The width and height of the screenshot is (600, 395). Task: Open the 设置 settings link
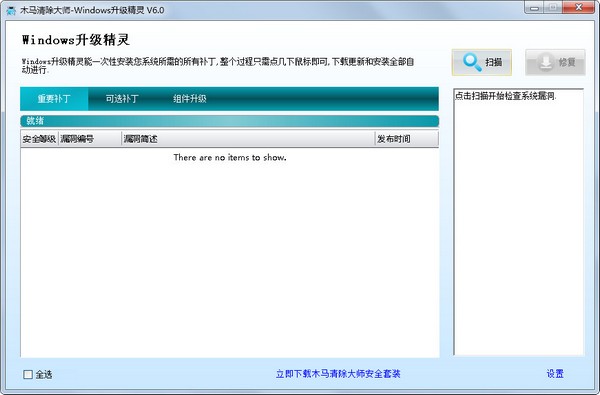(555, 374)
